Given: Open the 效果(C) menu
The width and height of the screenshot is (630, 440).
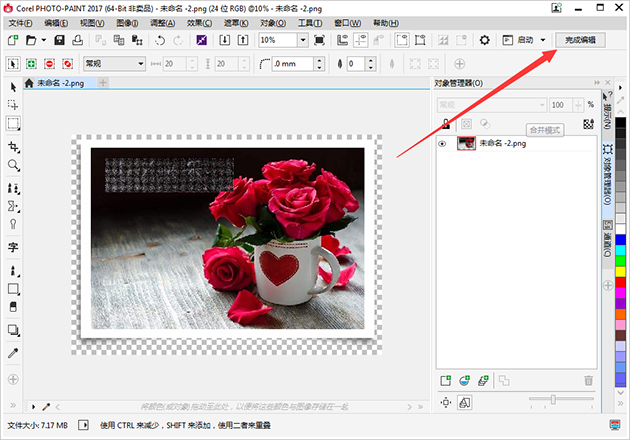Looking at the screenshot, I should (200, 22).
